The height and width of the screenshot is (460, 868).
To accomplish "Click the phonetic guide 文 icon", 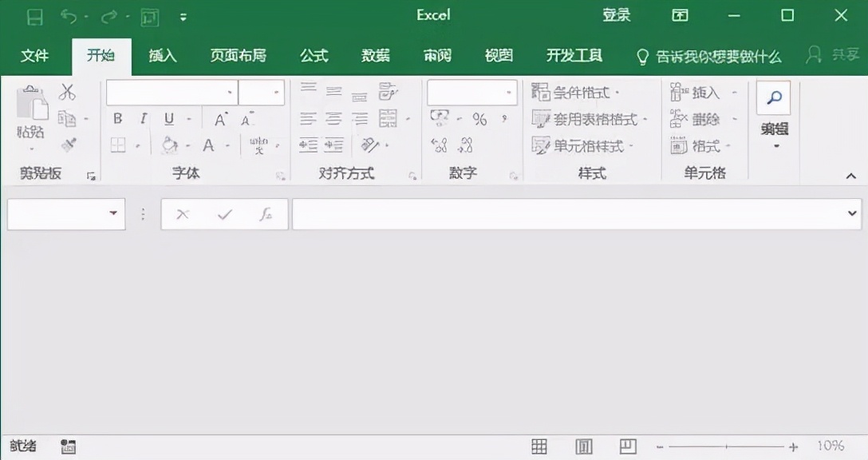I will [258, 145].
